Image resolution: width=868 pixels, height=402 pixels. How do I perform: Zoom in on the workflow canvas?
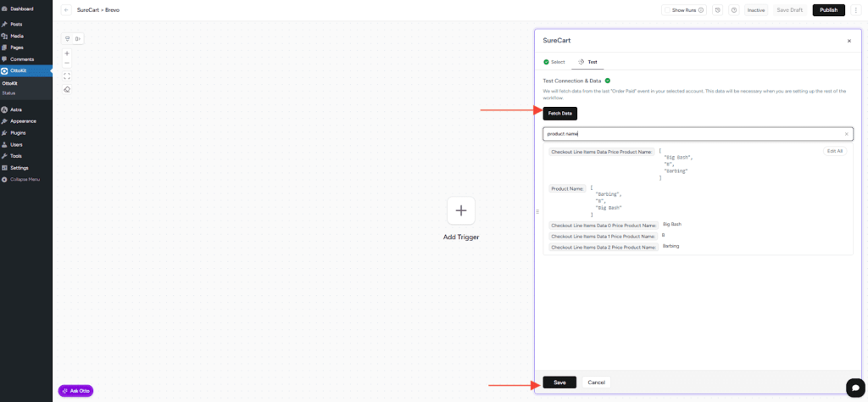point(67,53)
